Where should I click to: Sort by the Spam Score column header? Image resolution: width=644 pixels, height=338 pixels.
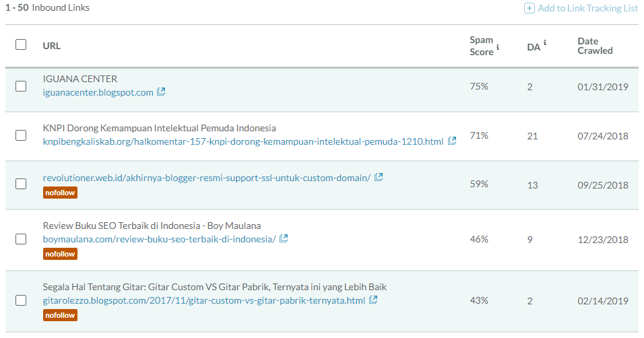coord(482,46)
